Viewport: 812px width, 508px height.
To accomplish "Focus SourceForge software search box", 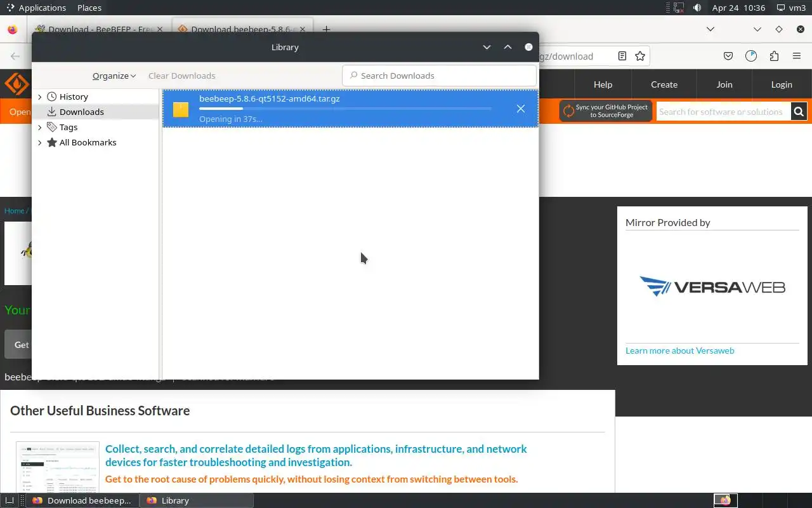I will pyautogui.click(x=723, y=112).
